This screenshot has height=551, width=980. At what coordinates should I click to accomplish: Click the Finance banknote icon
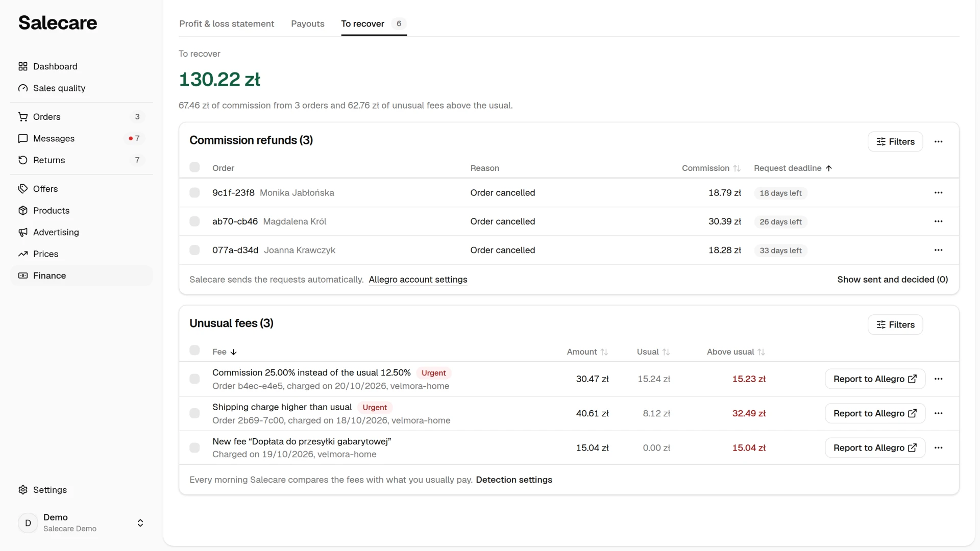point(23,275)
